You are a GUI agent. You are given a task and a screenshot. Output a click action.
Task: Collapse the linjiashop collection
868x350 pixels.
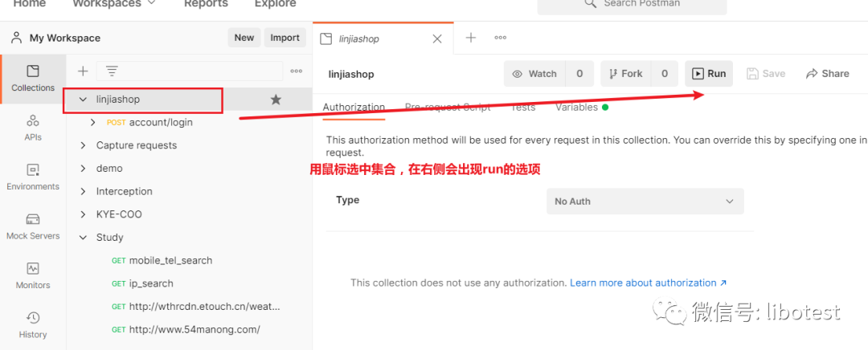83,100
